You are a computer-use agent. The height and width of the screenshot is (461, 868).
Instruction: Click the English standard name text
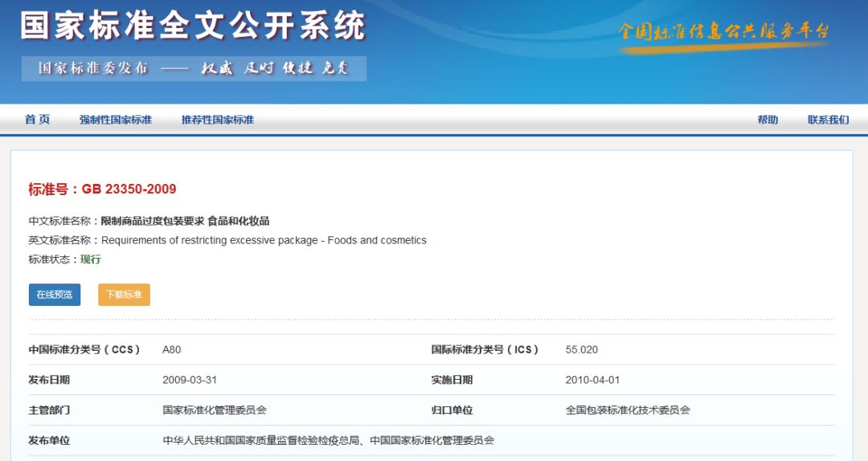click(x=264, y=240)
